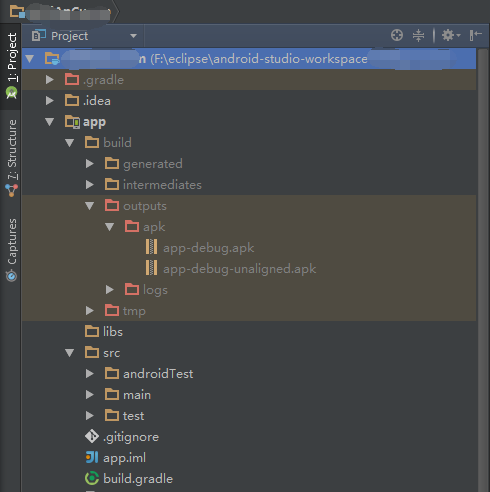Collapse the outputs folder
Image resolution: width=490 pixels, height=492 pixels.
coord(90,206)
